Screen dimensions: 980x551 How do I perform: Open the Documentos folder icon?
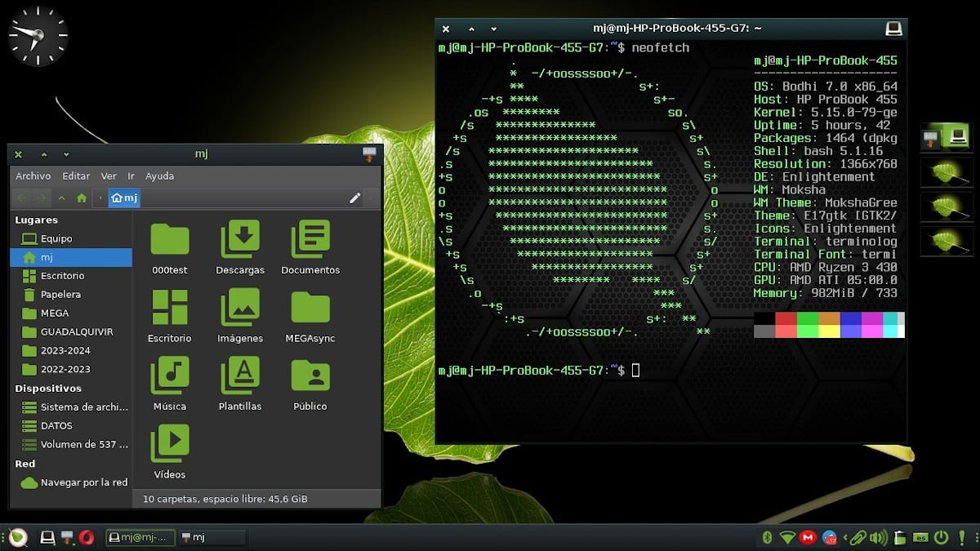310,239
